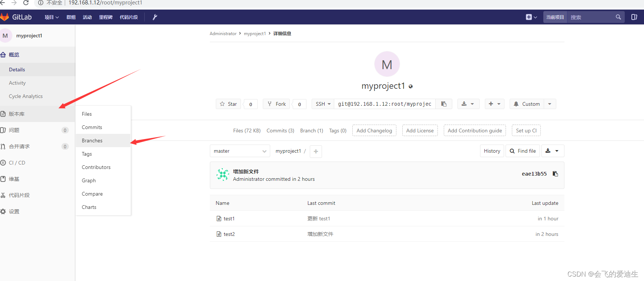644x281 pixels.
Task: Open the test1 file
Action: coord(229,219)
